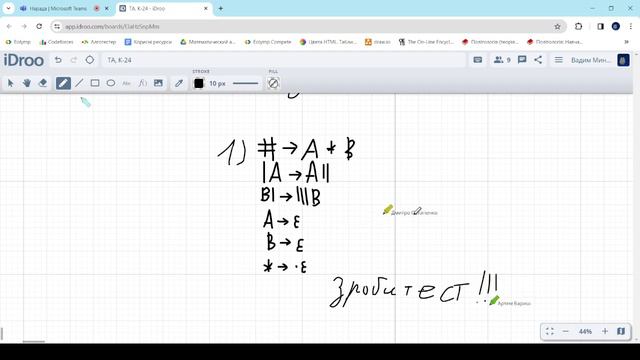The width and height of the screenshot is (640, 360).
Task: Open the board chat panel
Action: (522, 60)
